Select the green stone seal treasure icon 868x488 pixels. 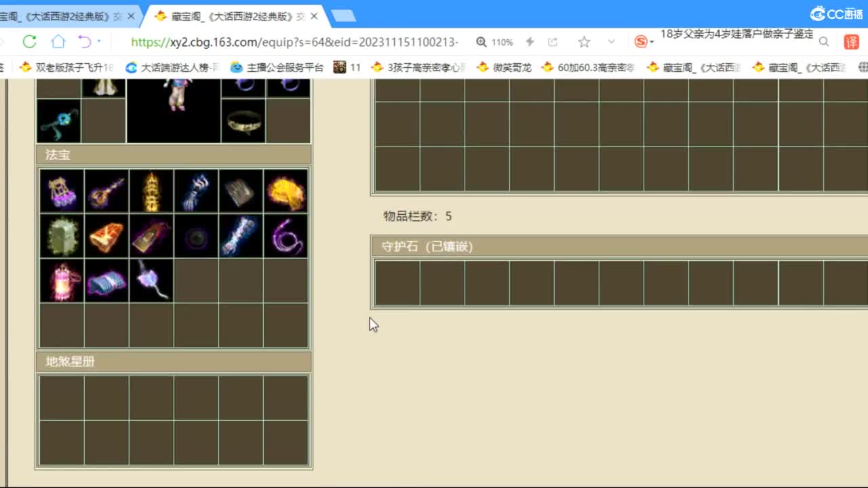click(62, 236)
